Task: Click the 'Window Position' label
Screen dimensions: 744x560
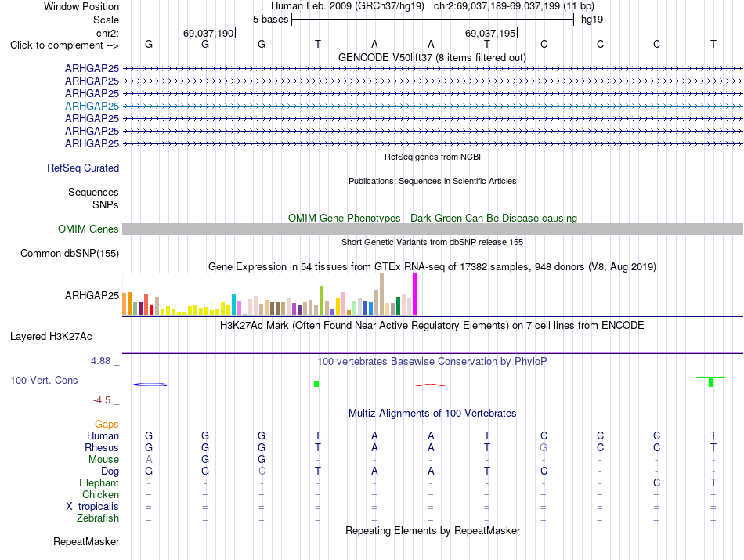Action: [81, 6]
